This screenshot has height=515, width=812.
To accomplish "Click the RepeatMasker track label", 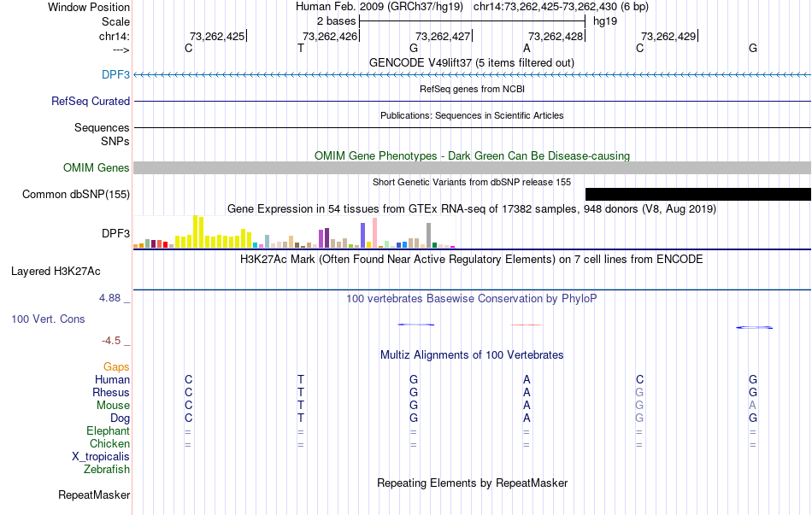I will pyautogui.click(x=94, y=495).
